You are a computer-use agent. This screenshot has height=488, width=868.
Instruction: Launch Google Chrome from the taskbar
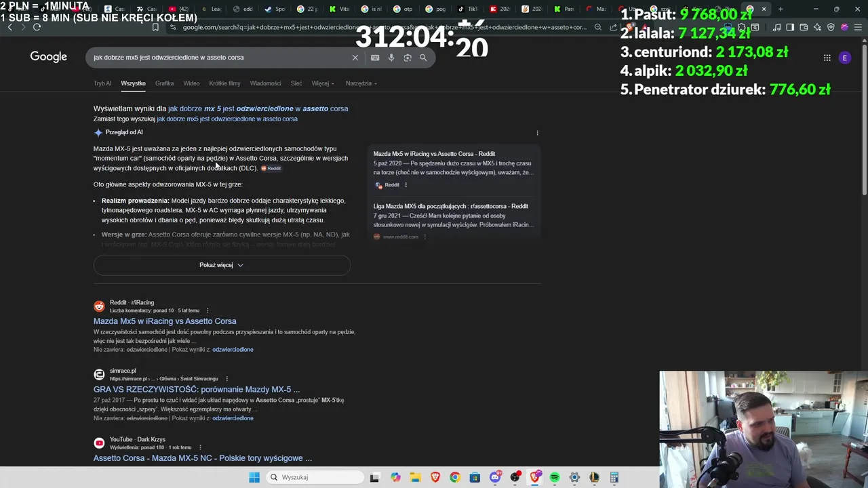pos(455,477)
